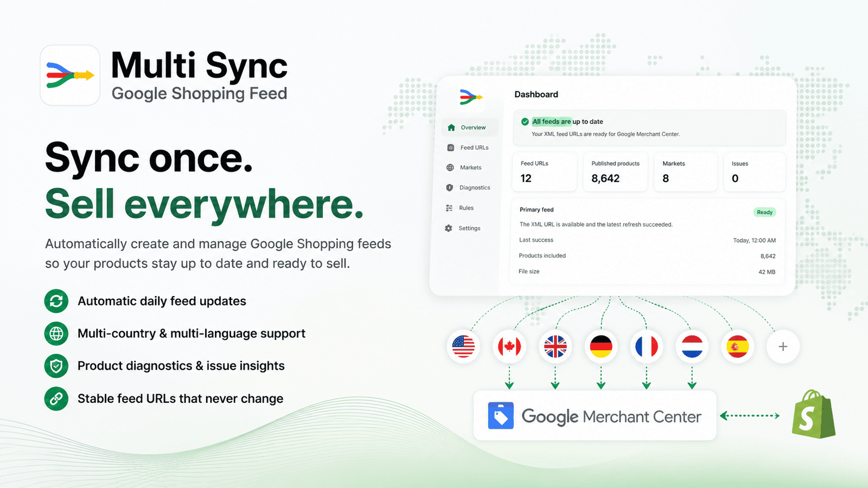Select the Spain flag icon
868x488 pixels.
point(737,346)
